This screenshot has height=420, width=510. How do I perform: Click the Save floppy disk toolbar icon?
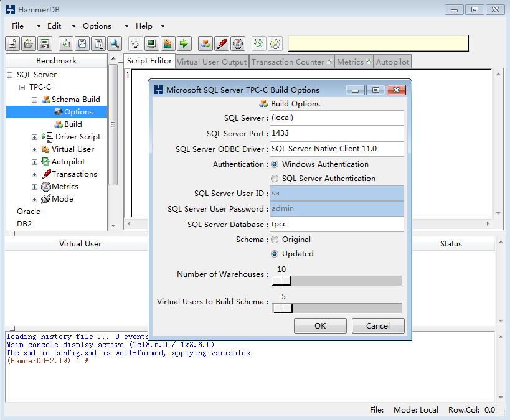click(45, 43)
